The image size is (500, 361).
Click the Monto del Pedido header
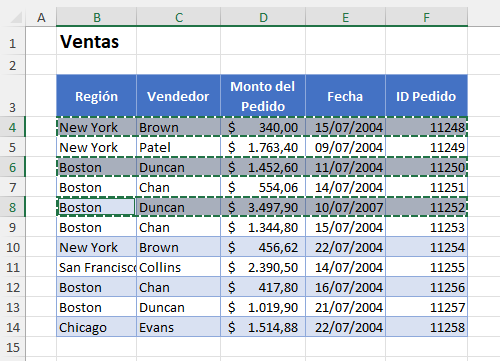click(x=263, y=96)
